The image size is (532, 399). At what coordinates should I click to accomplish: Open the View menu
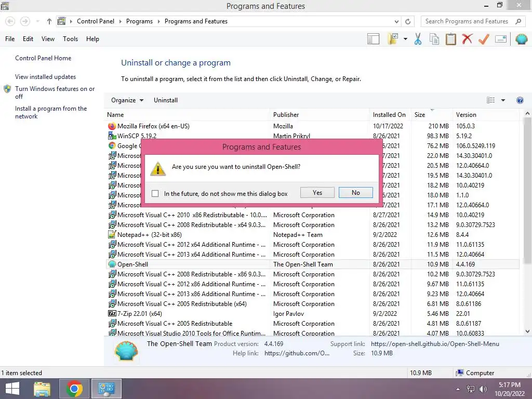(x=48, y=39)
